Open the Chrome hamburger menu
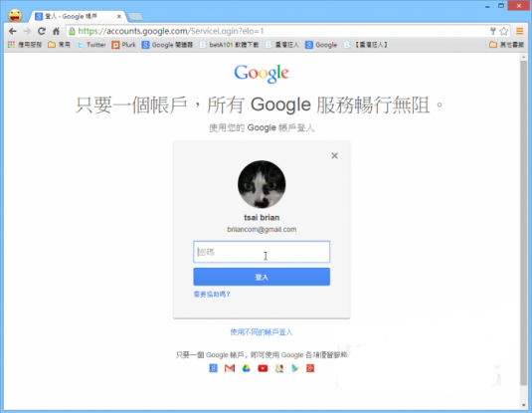 coord(519,31)
